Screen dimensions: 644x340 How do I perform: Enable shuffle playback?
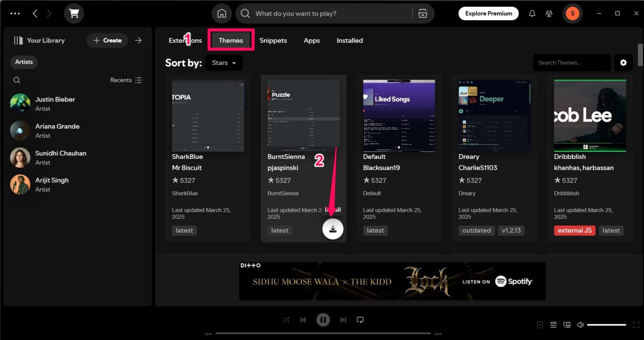click(x=286, y=319)
